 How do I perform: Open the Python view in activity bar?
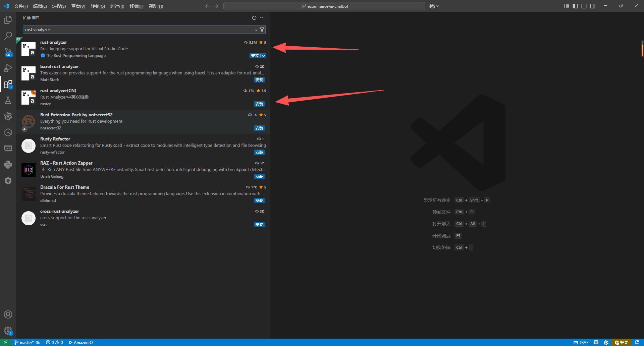coord(8,165)
